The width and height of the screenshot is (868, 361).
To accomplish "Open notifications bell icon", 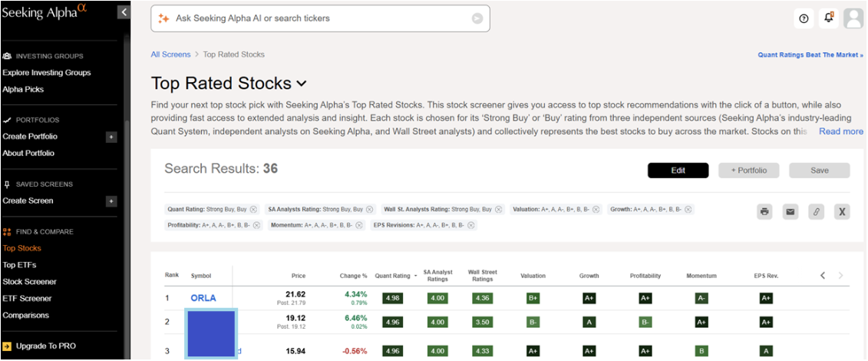I will tap(829, 18).
